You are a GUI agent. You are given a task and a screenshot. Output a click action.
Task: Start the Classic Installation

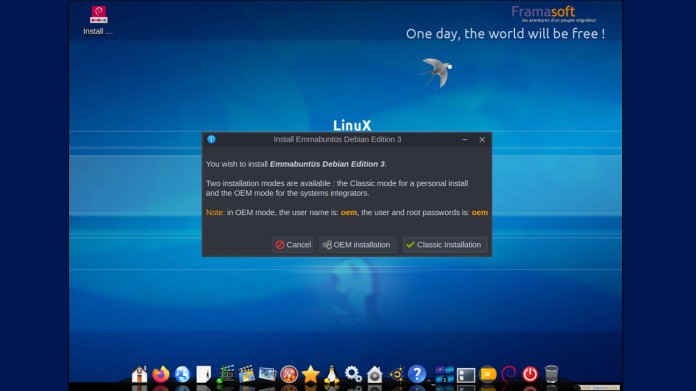click(x=444, y=245)
